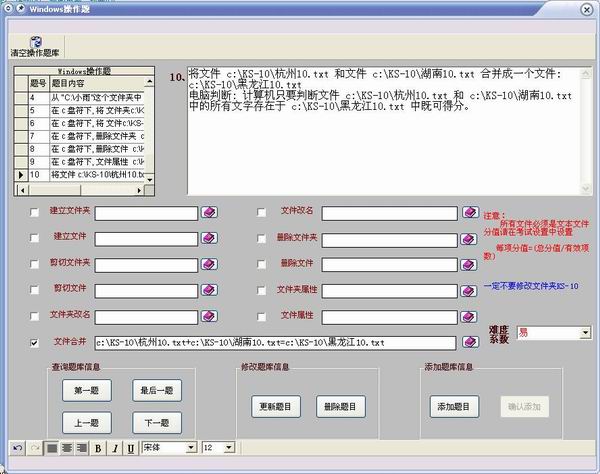Screen dimensions: 600x474
Task: Open the book icon beside 建立文件
Action: [x=209, y=238]
